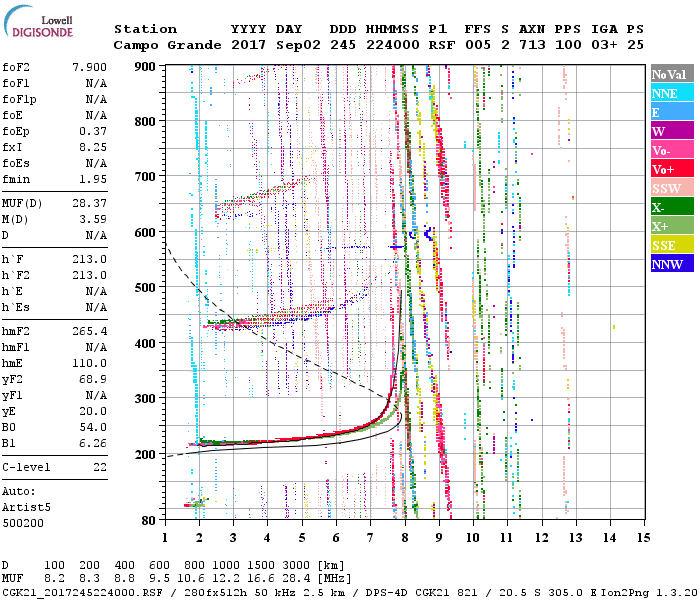Click the 900 km height axis label

pos(146,67)
